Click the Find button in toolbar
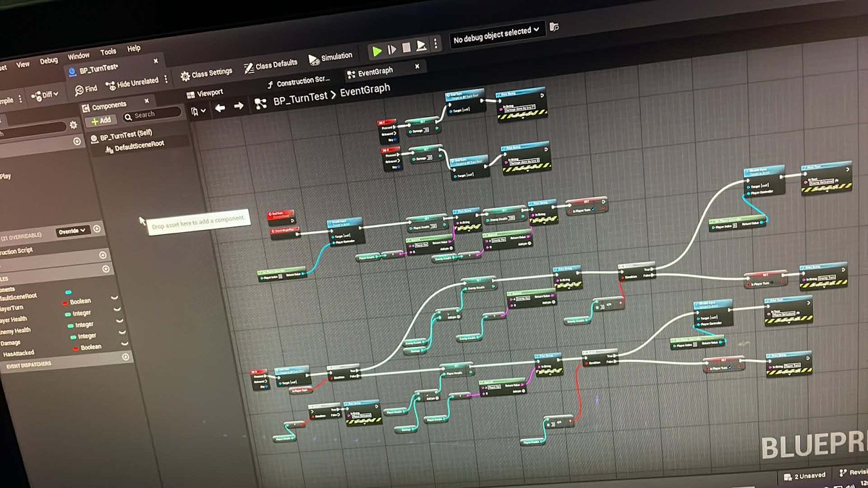The width and height of the screenshot is (868, 488). [x=85, y=89]
